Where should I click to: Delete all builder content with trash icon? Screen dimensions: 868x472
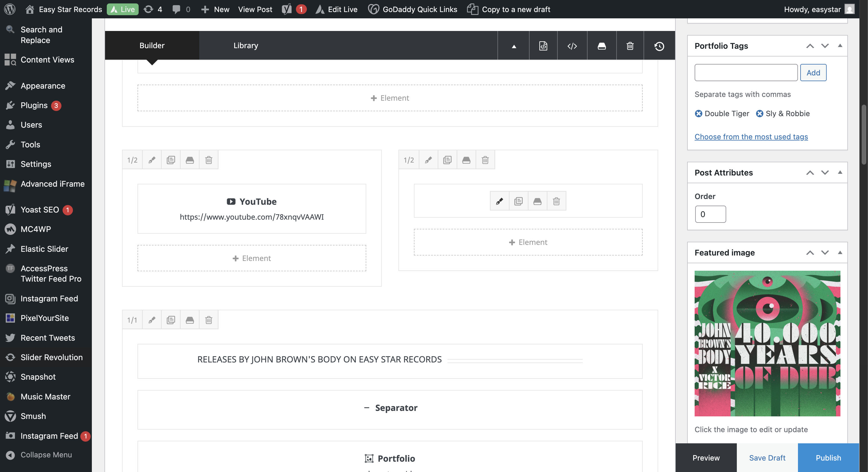(x=630, y=46)
